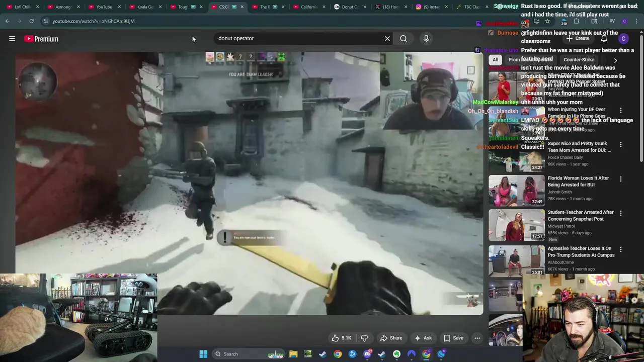This screenshot has height=362, width=644.
Task: Close the Lofi Chill tab
Action: [x=37, y=7]
